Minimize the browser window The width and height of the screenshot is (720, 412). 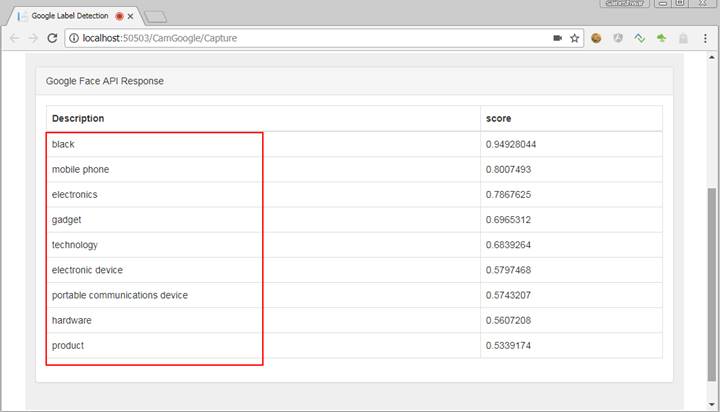(662, 3)
